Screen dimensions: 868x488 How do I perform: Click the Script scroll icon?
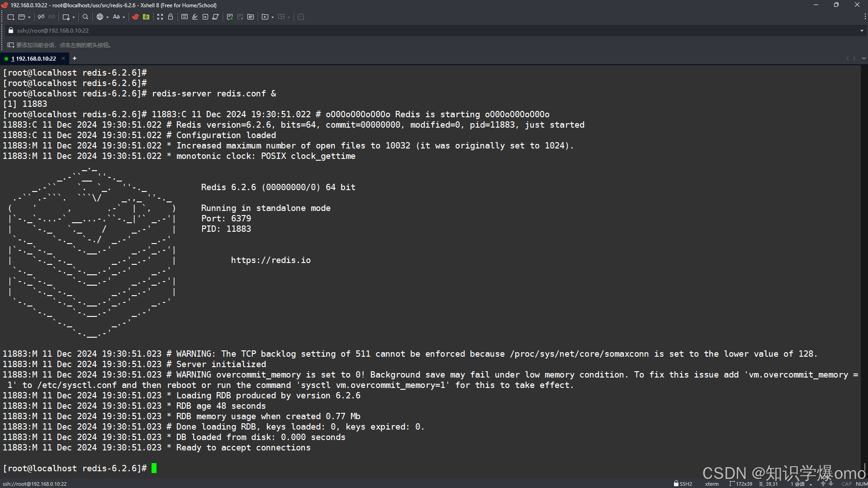coord(216,17)
